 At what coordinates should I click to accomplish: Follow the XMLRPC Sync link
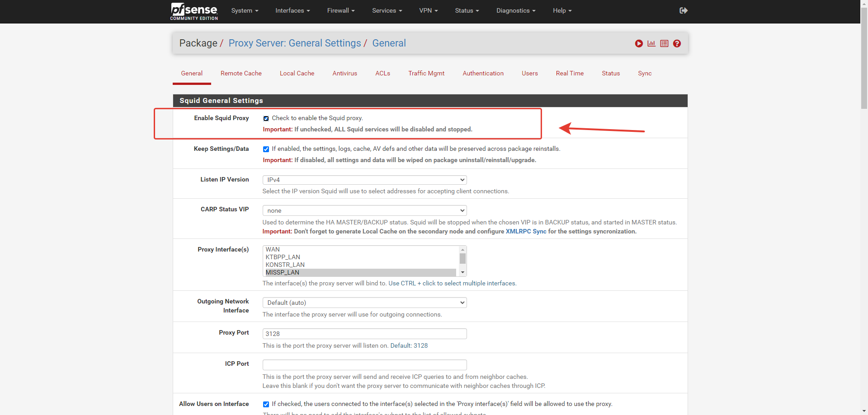pyautogui.click(x=526, y=232)
